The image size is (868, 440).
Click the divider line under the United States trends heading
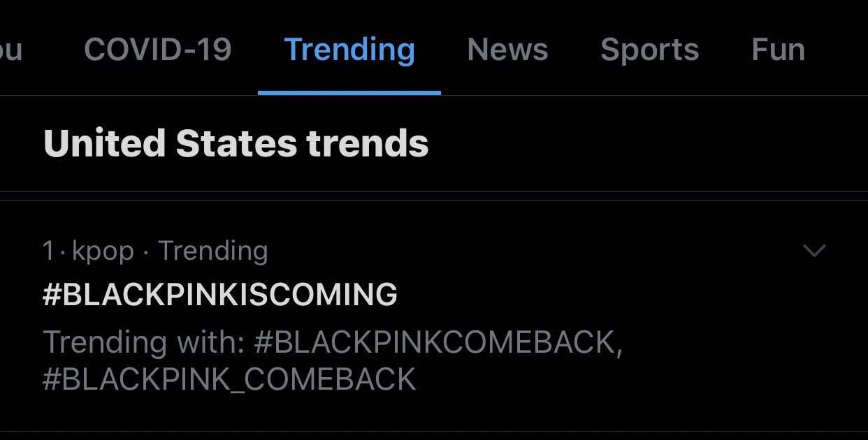pos(434,191)
